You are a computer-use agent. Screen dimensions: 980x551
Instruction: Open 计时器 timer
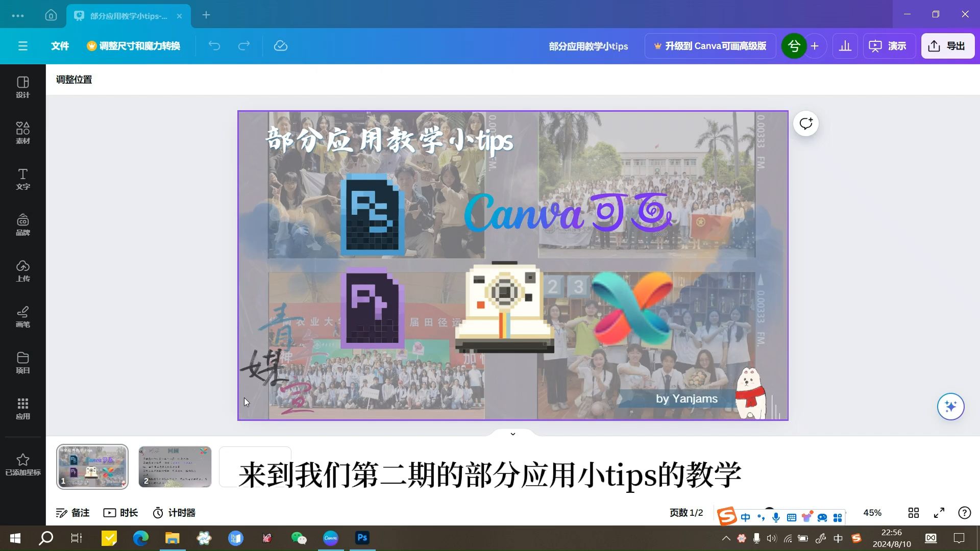pyautogui.click(x=174, y=513)
